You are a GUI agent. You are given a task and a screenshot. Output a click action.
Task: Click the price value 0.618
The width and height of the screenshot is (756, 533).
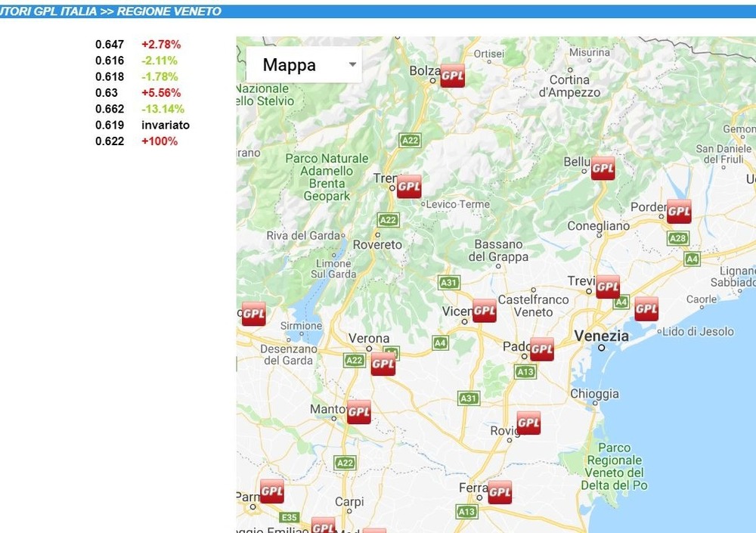(110, 76)
